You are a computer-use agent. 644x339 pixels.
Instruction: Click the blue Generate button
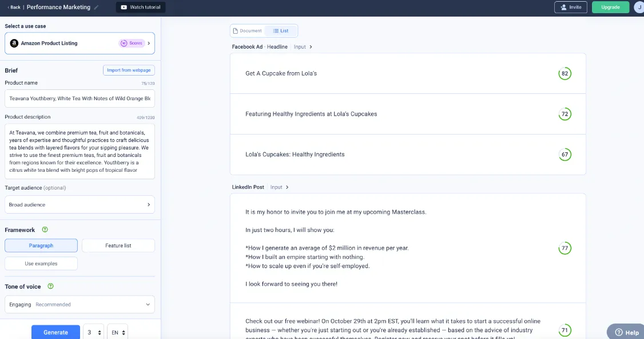pos(55,332)
